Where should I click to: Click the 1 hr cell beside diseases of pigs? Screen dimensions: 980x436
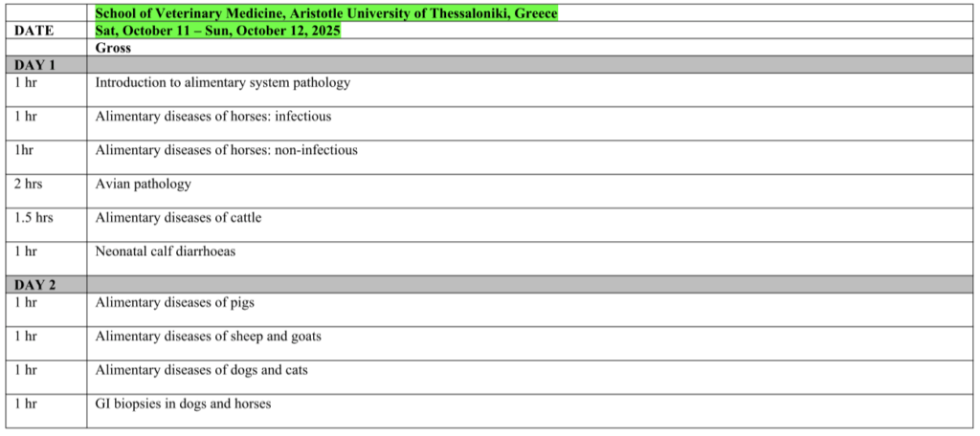[46, 310]
